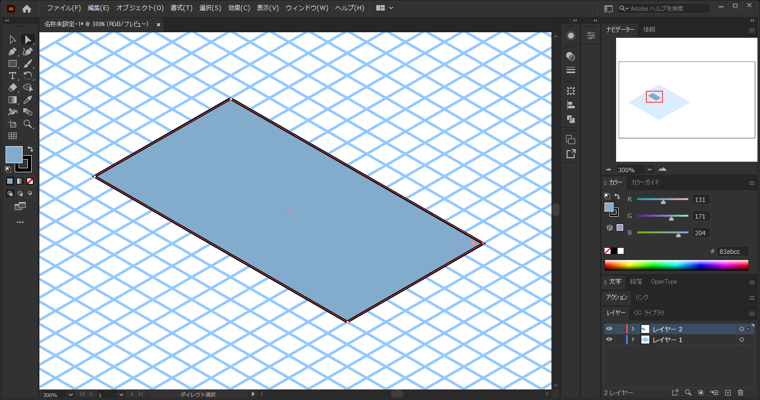Screen dimensions: 760x400
Task: Select the Rotate tool
Action: click(x=28, y=76)
